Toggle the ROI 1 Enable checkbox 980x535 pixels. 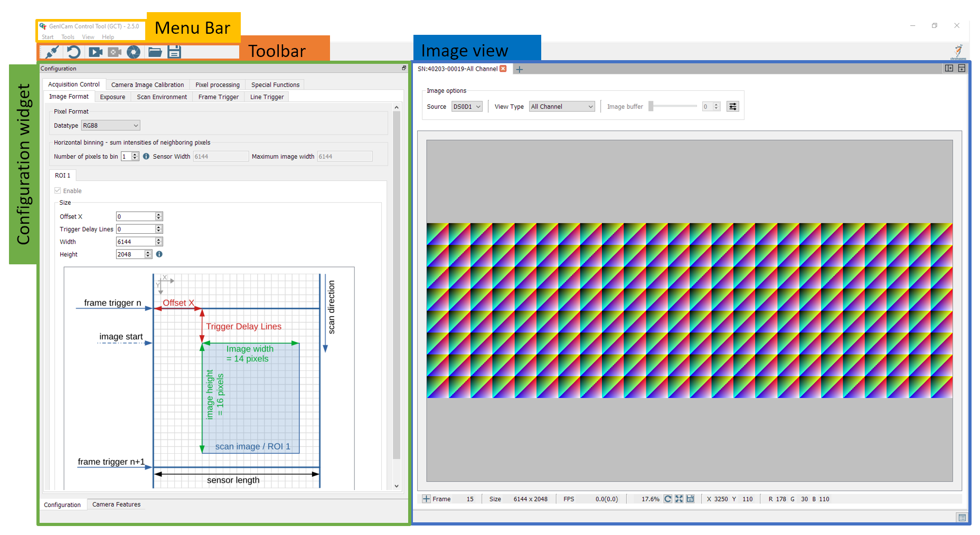[58, 190]
